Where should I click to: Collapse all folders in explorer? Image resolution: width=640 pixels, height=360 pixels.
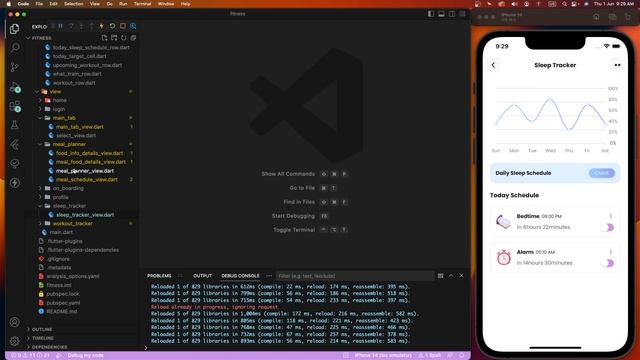133,38
